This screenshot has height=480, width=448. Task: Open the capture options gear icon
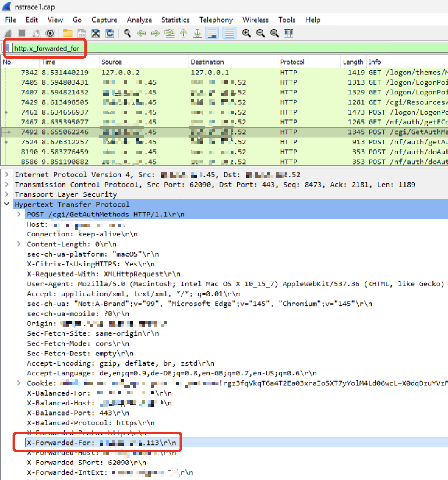(50, 33)
